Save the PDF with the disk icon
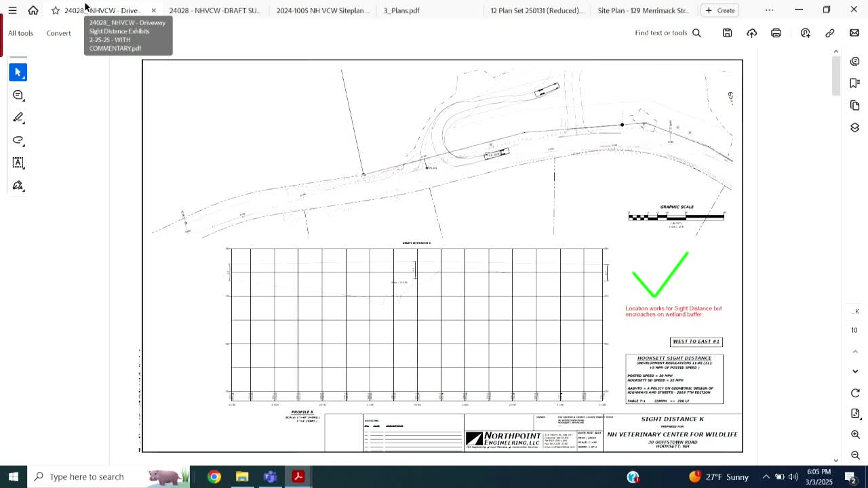Screen dimensions: 868x488 coord(727,33)
